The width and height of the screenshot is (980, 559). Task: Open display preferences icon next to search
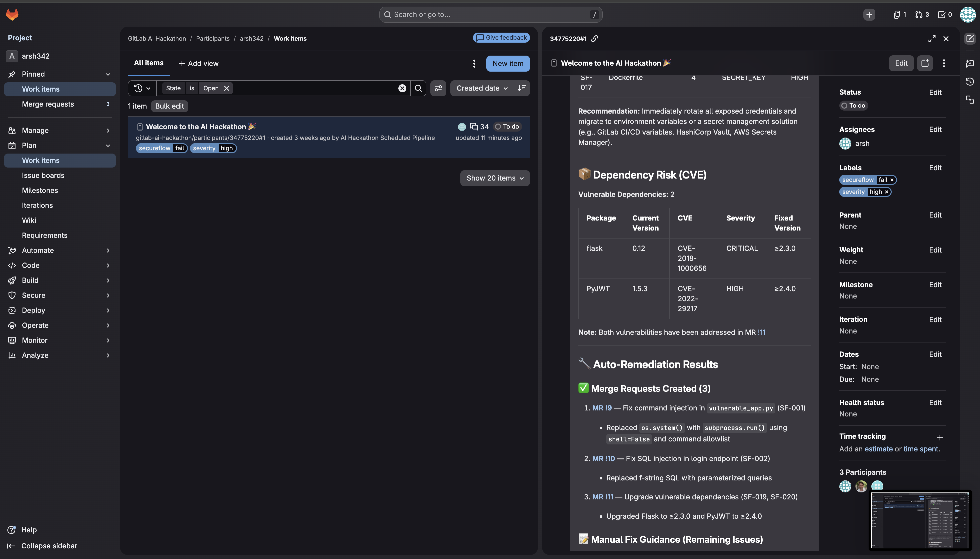pyautogui.click(x=438, y=88)
